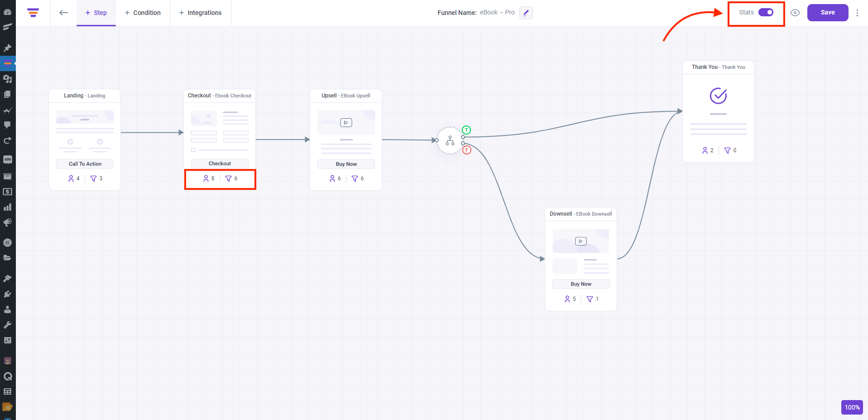Click the Call To Action button on Landing

click(x=85, y=164)
